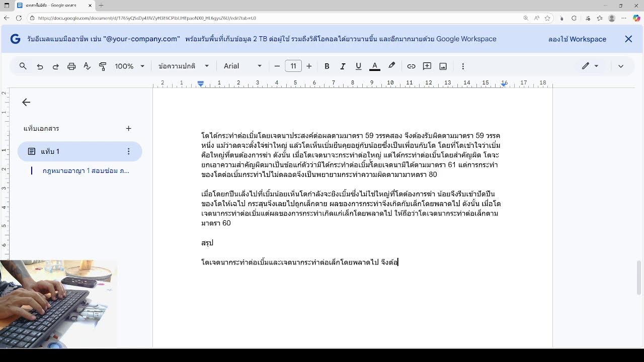
Task: Click the right indent marker on ruler
Action: tap(504, 84)
